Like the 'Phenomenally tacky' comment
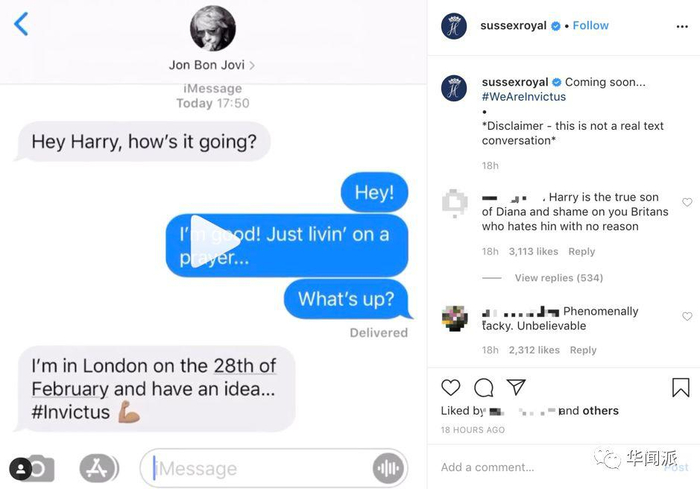The height and width of the screenshot is (489, 700). [687, 316]
